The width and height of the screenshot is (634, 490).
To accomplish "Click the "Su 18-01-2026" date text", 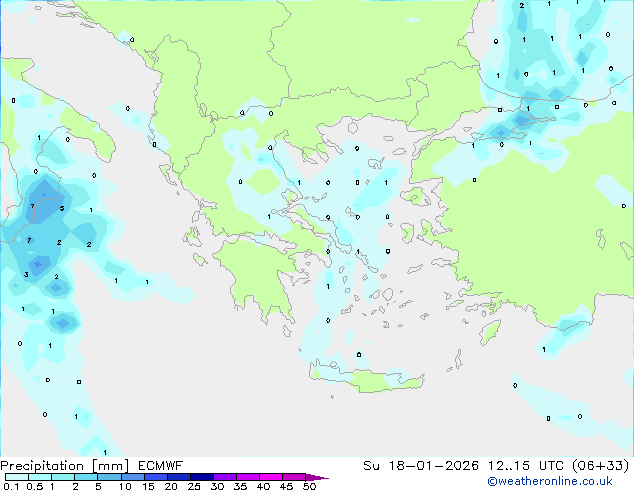I will point(421,466).
